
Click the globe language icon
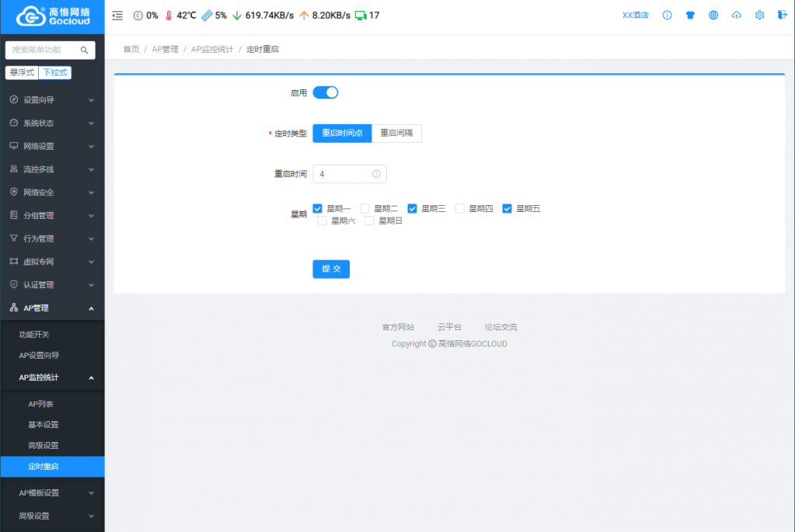pos(713,16)
